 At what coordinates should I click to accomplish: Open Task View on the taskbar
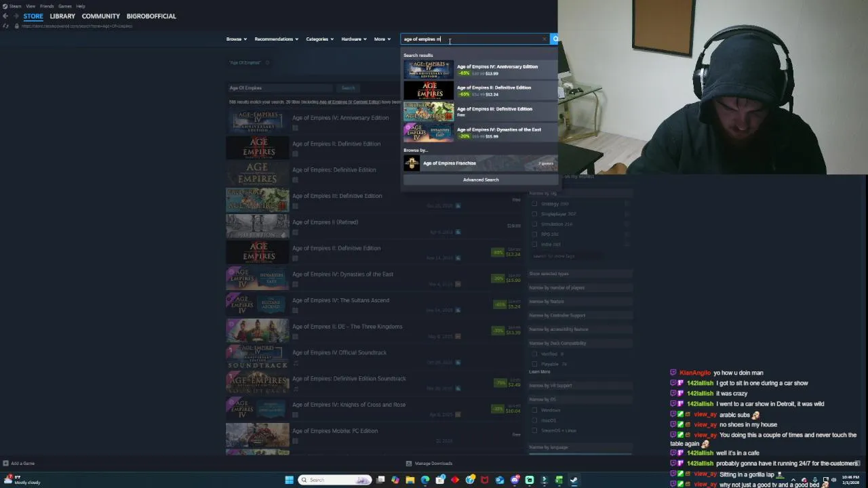[380, 480]
